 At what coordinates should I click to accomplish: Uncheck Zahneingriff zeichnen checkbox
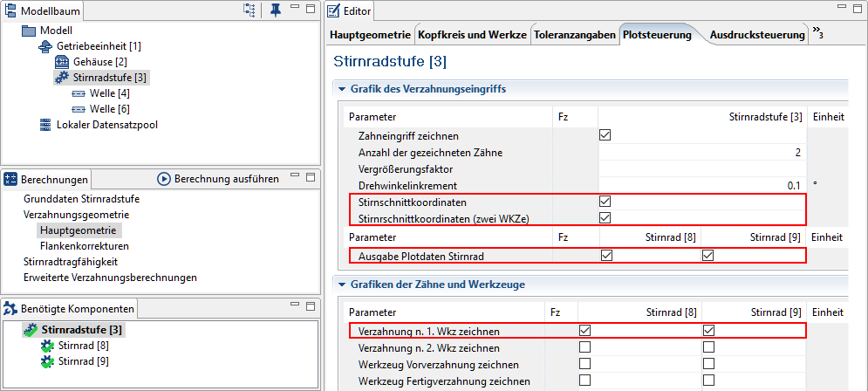tap(605, 135)
